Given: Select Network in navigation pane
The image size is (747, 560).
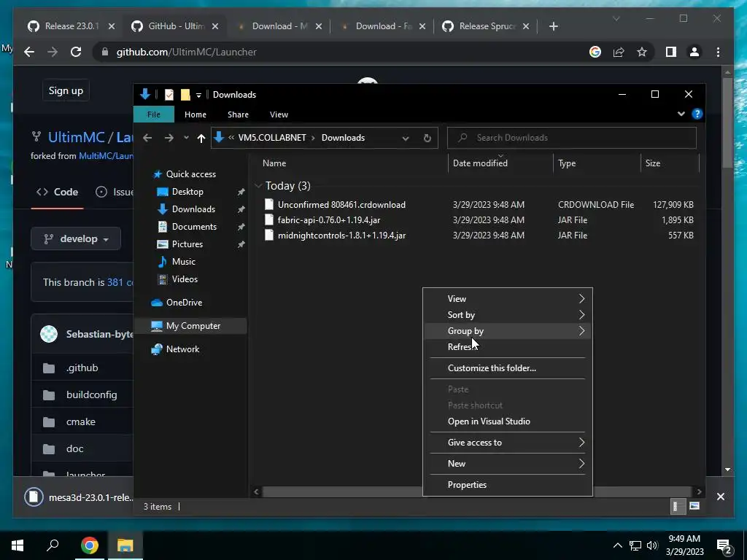Looking at the screenshot, I should coord(182,349).
